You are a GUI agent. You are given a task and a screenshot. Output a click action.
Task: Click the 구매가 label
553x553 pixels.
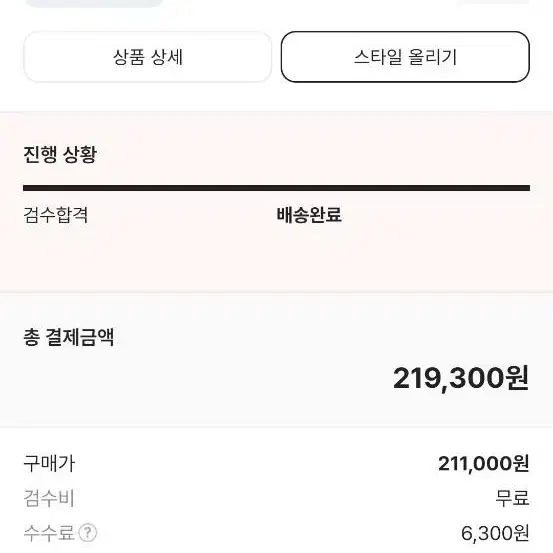49,463
